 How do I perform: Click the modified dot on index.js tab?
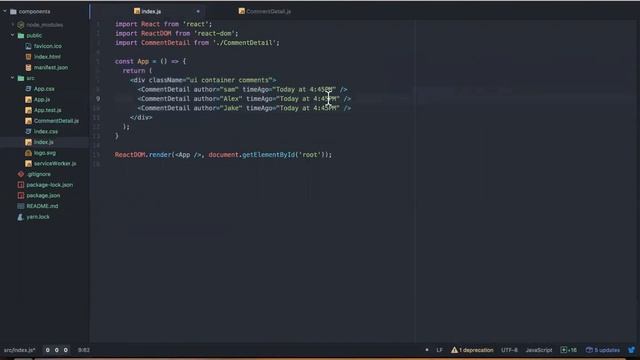(x=198, y=11)
